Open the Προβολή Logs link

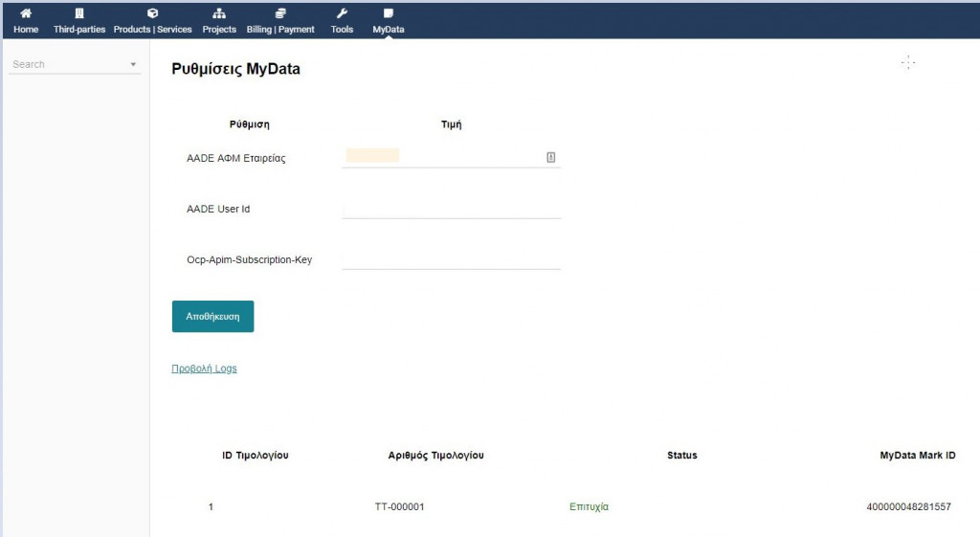click(204, 369)
